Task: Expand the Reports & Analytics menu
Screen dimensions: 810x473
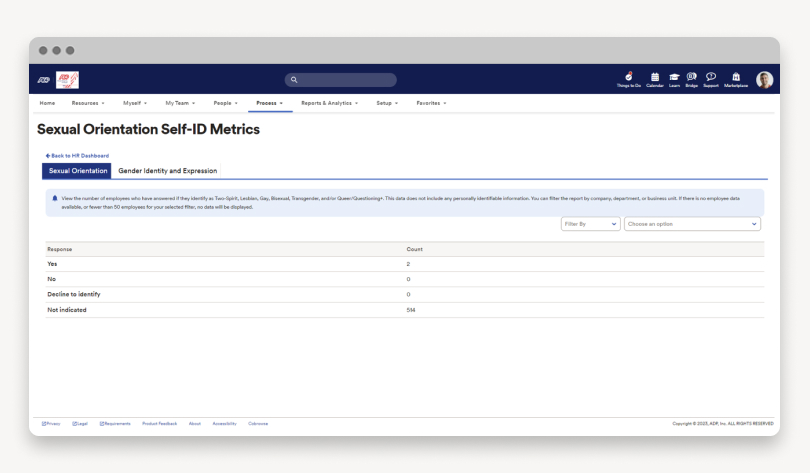Action: [x=330, y=103]
